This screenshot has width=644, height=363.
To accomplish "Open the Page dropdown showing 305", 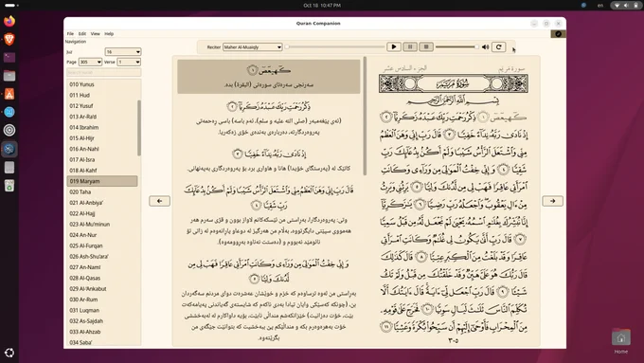I will [x=90, y=62].
